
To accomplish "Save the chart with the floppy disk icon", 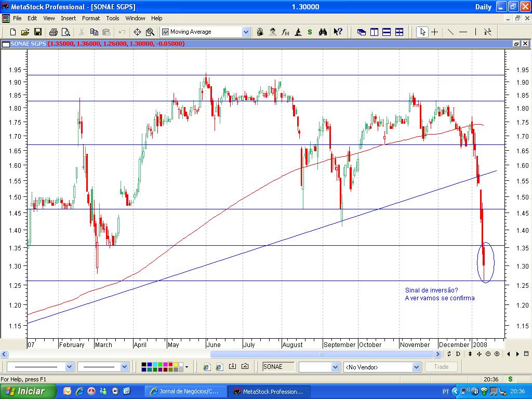I will [x=37, y=32].
